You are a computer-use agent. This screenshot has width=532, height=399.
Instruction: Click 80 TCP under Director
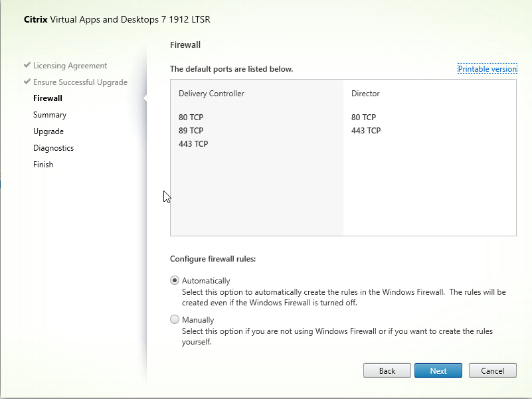coord(363,117)
